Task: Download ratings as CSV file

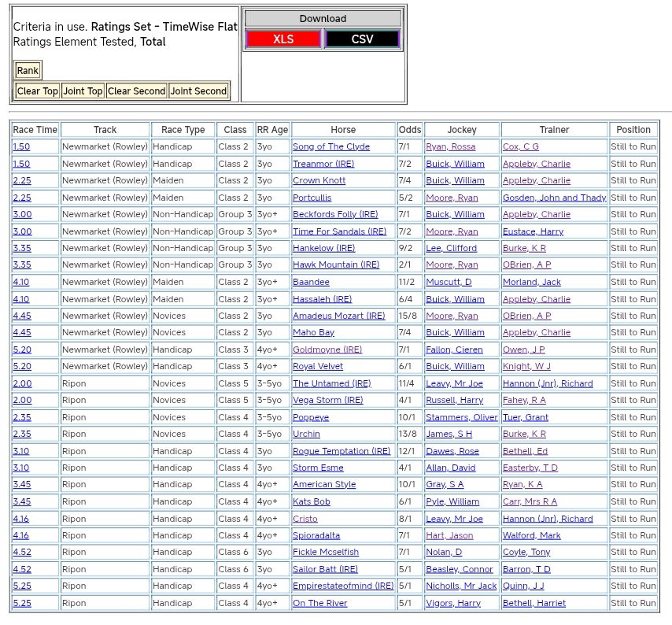Action: [362, 39]
